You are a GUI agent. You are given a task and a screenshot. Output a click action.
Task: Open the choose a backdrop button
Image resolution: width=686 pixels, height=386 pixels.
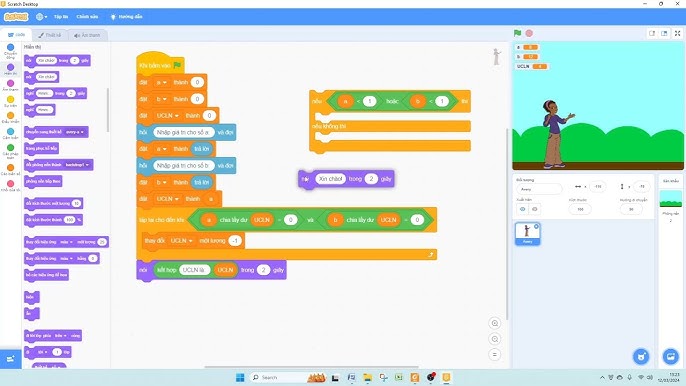[671, 356]
